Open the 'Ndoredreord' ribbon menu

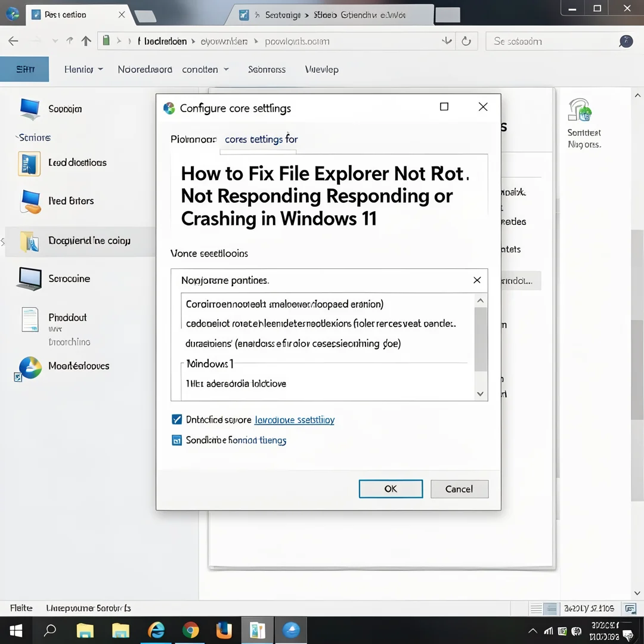pyautogui.click(x=145, y=69)
